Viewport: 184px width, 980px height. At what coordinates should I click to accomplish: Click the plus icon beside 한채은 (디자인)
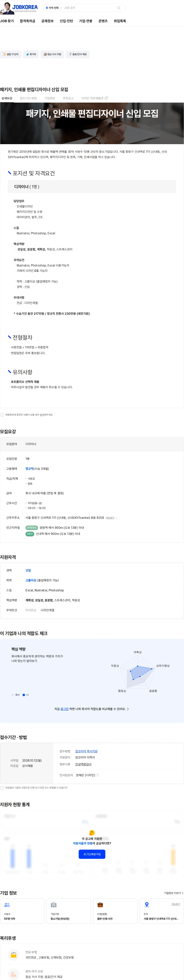tap(98, 775)
